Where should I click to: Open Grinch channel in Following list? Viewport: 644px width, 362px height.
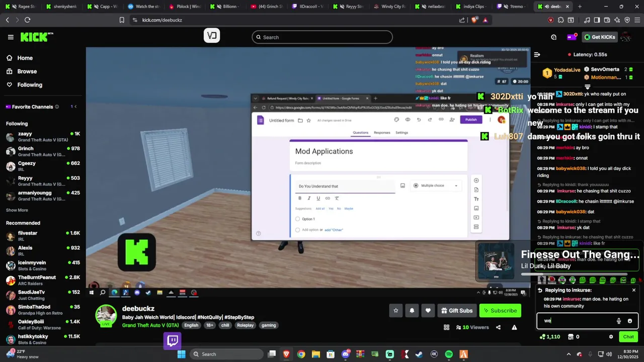tap(43, 151)
